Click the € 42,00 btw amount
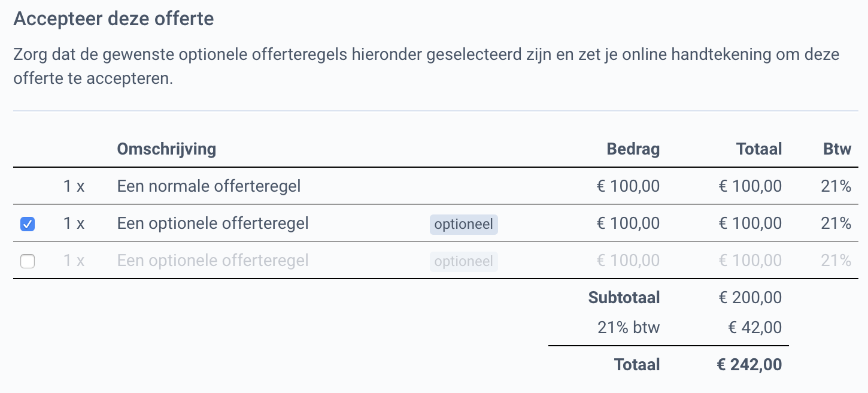Image resolution: width=868 pixels, height=393 pixels. coord(755,328)
